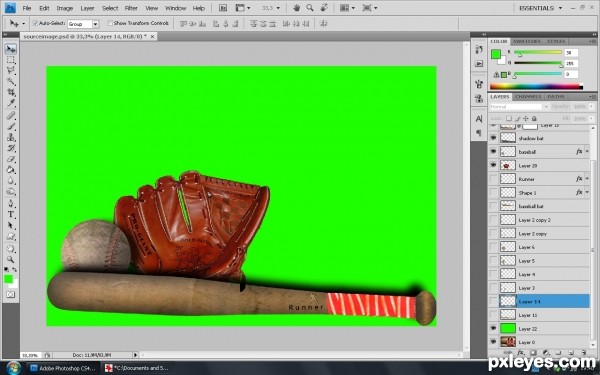This screenshot has height=375, width=600.
Task: Open the Image menu
Action: [65, 8]
